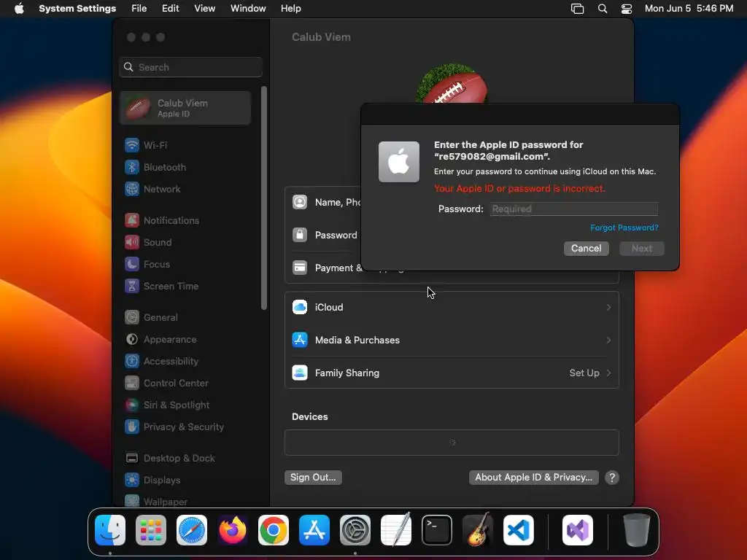
Task: Open Control Center settings in sidebar
Action: pos(167,384)
